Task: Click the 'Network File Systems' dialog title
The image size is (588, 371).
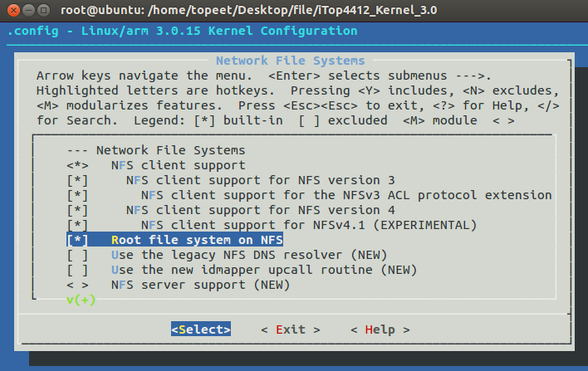Action: pos(290,61)
